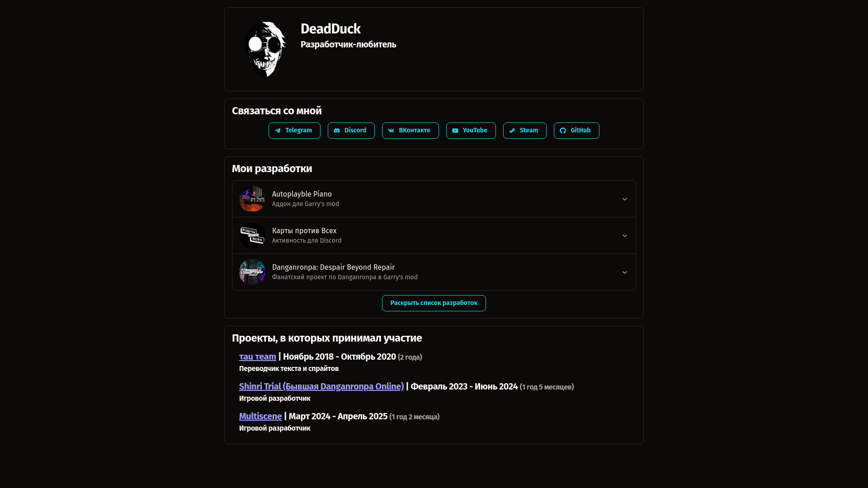Open the GitHub contact button

pyautogui.click(x=576, y=131)
